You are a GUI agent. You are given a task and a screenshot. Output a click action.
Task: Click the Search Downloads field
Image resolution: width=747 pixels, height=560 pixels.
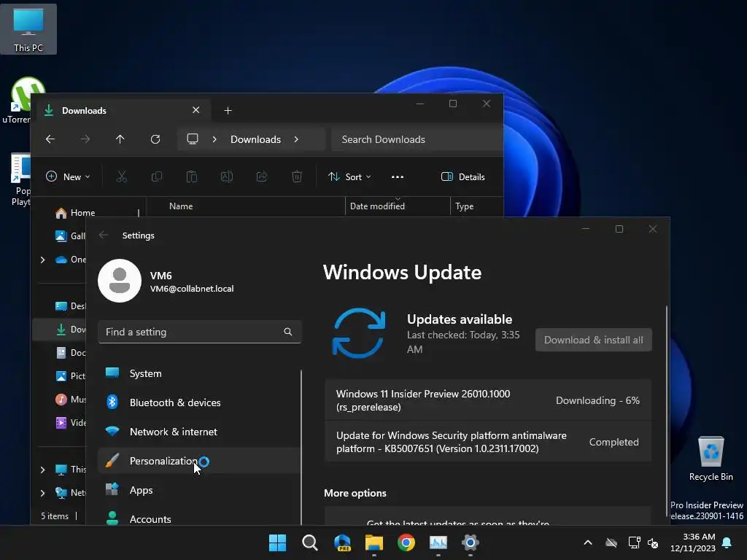[x=417, y=139]
